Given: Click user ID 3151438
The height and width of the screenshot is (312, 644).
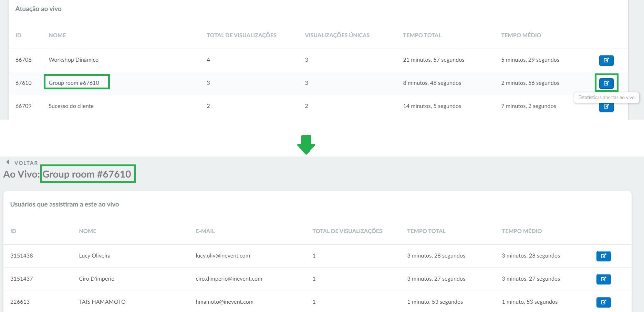Looking at the screenshot, I should click(21, 255).
